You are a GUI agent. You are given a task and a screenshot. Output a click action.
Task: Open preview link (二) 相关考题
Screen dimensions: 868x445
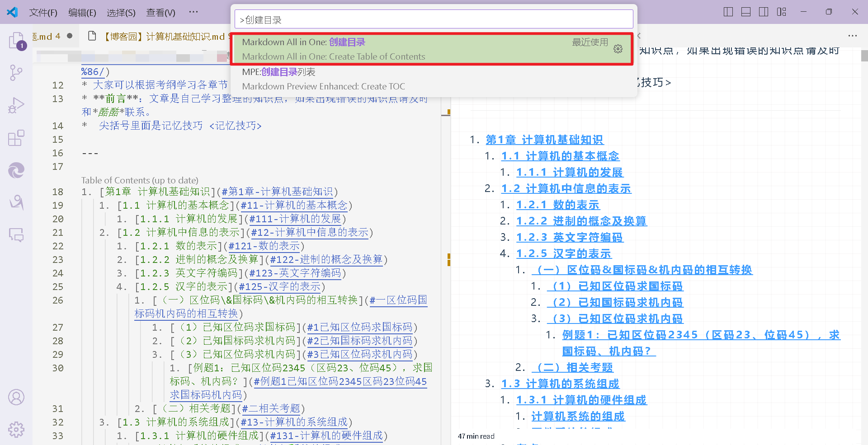pos(572,368)
